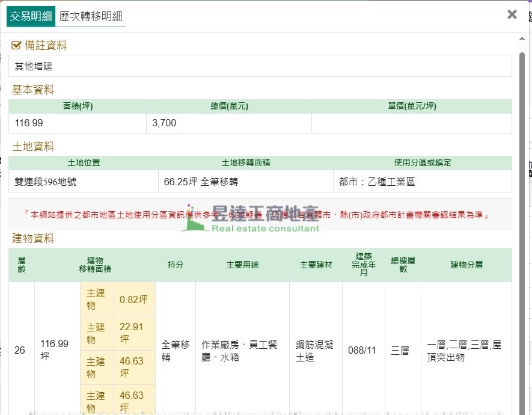Open the 歷次轉移明細 tab
The image size is (532, 415).
point(91,16)
